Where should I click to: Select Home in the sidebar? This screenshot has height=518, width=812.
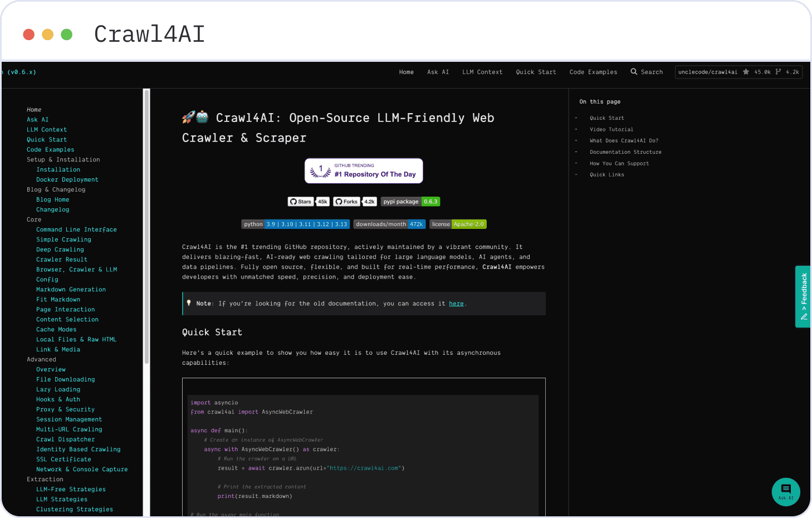point(34,110)
